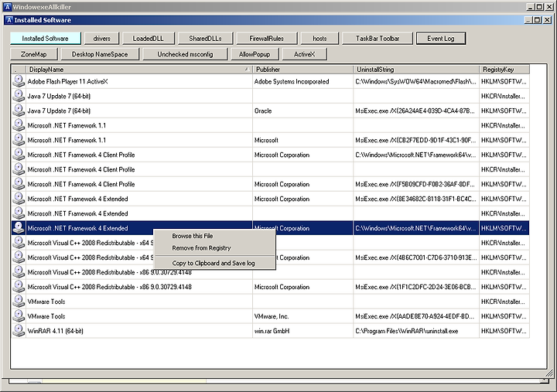Viewport: 557px width, 392px height.
Task: Show the FirewallRules list
Action: point(266,39)
